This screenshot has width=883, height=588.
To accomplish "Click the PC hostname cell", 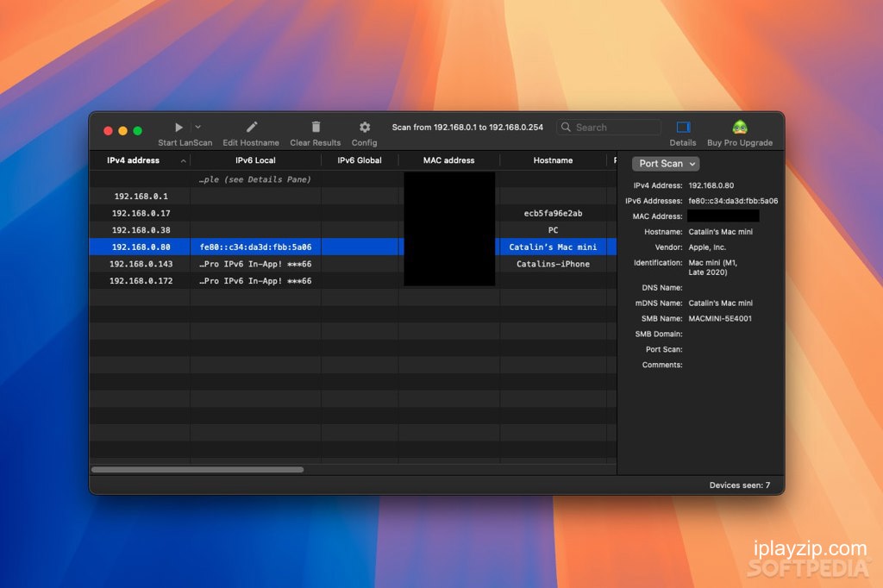I will click(x=553, y=230).
